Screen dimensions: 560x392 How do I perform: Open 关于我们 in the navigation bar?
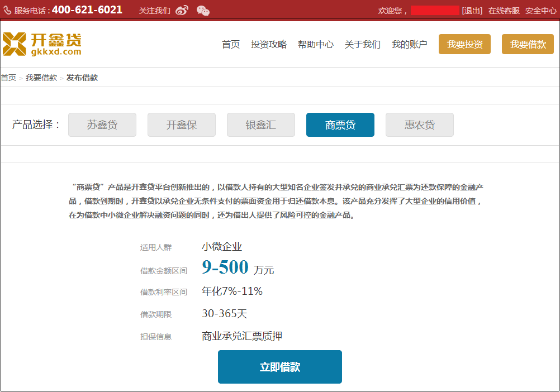click(x=363, y=45)
